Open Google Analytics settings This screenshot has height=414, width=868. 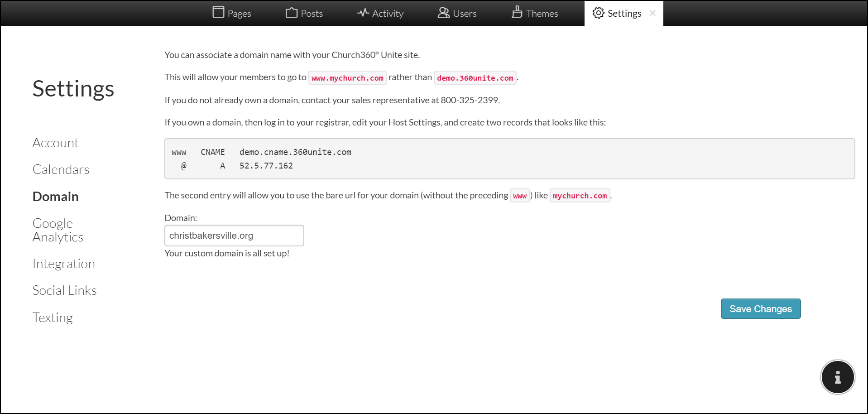[x=58, y=230]
